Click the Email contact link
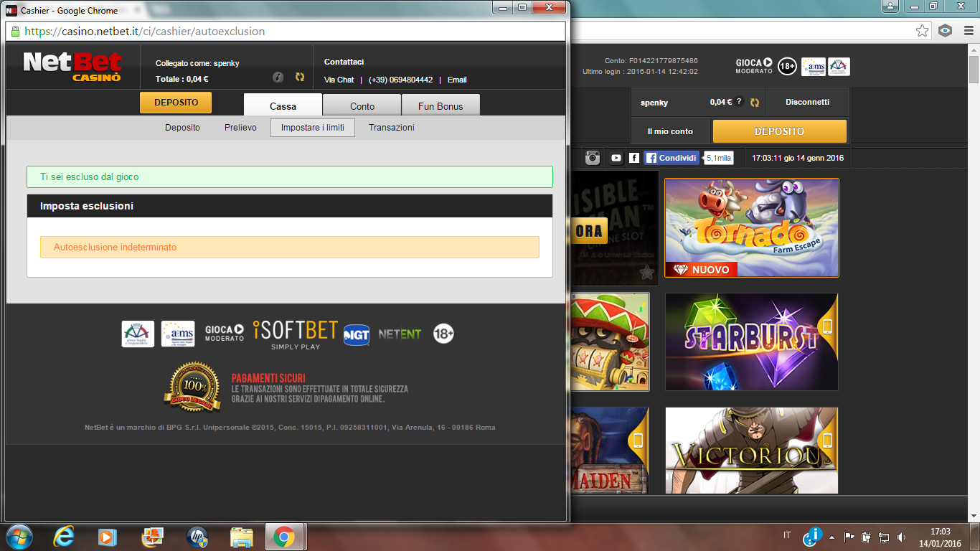 click(457, 80)
